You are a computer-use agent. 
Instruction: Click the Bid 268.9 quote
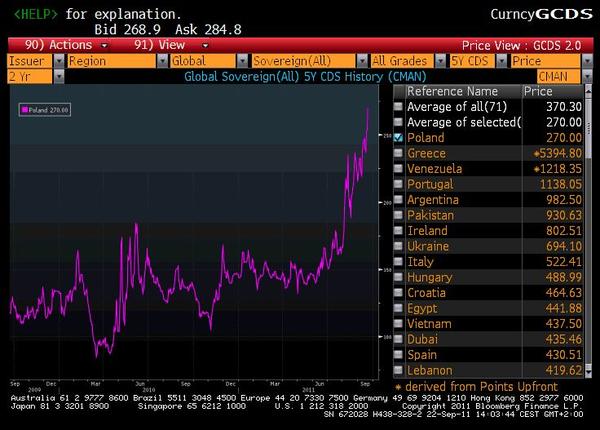127,29
